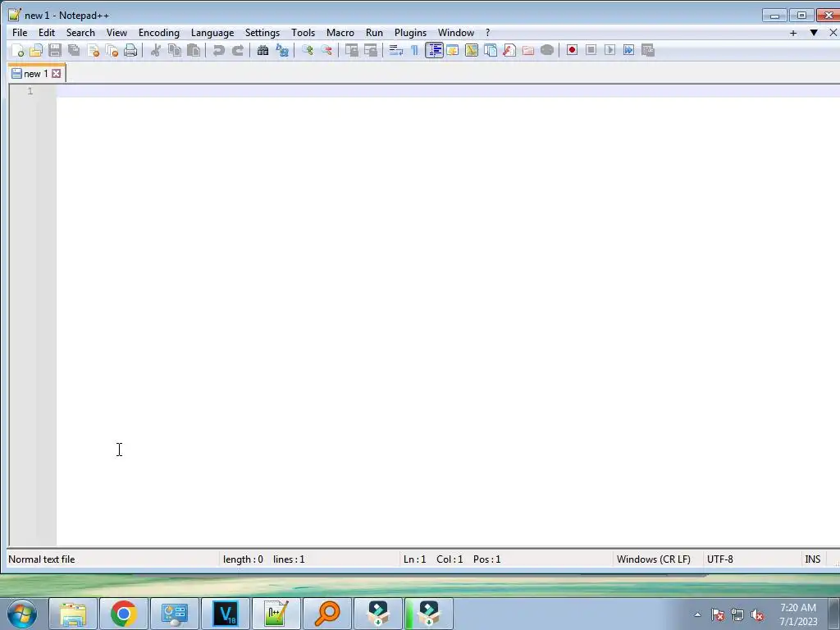This screenshot has width=840, height=630.
Task: Click the Replace toolbar icon
Action: pyautogui.click(x=282, y=50)
